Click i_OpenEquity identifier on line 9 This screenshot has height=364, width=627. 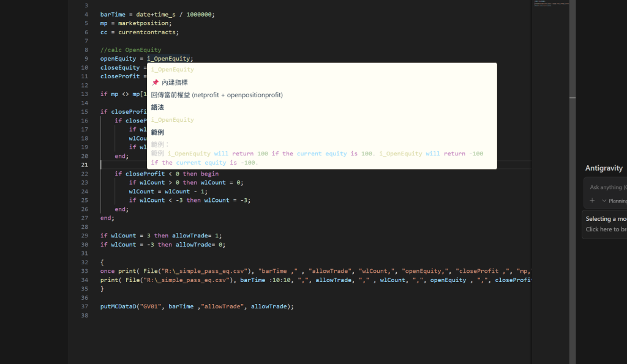tap(170, 59)
